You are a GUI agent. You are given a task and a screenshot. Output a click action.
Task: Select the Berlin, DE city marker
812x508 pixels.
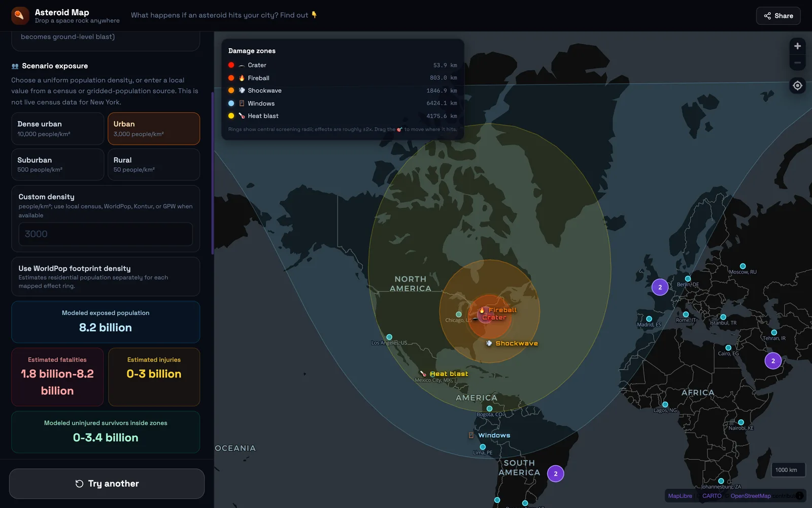688,279
